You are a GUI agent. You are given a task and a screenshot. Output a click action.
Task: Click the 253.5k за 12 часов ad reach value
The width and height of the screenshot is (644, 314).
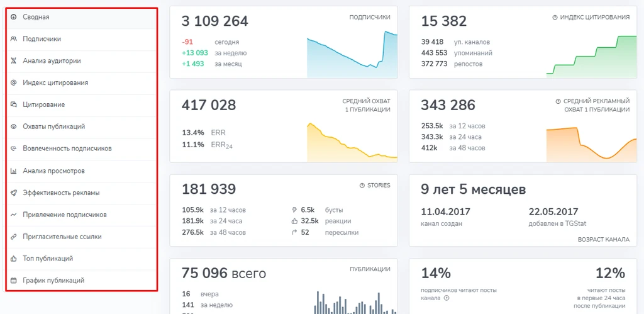[x=433, y=126]
